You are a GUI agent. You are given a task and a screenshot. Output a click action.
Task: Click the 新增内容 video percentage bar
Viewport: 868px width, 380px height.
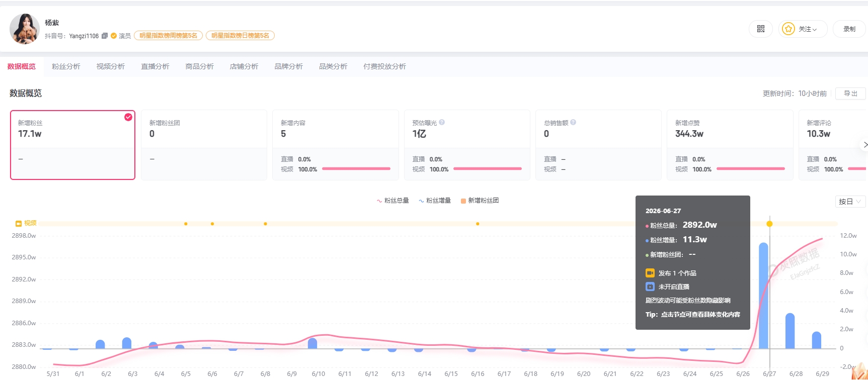[x=356, y=169]
